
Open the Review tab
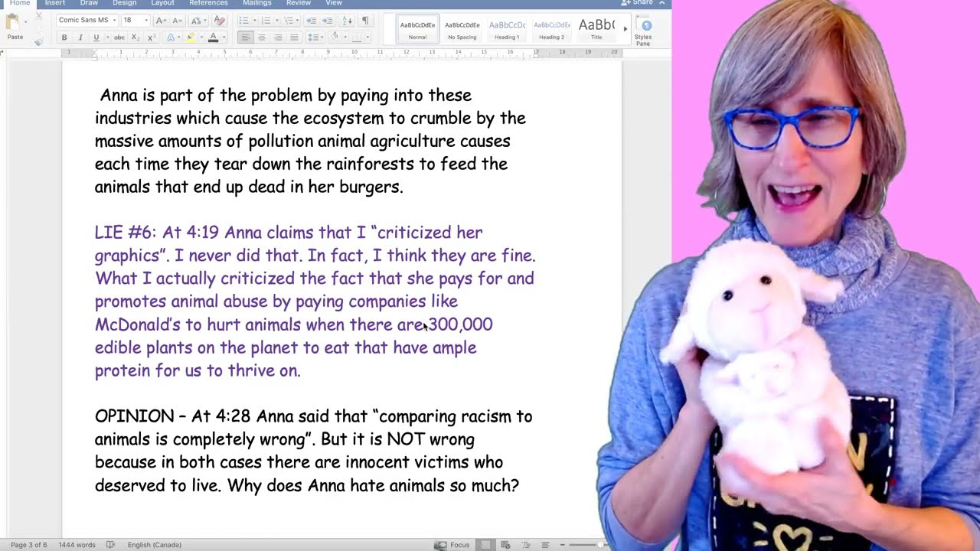tap(299, 3)
